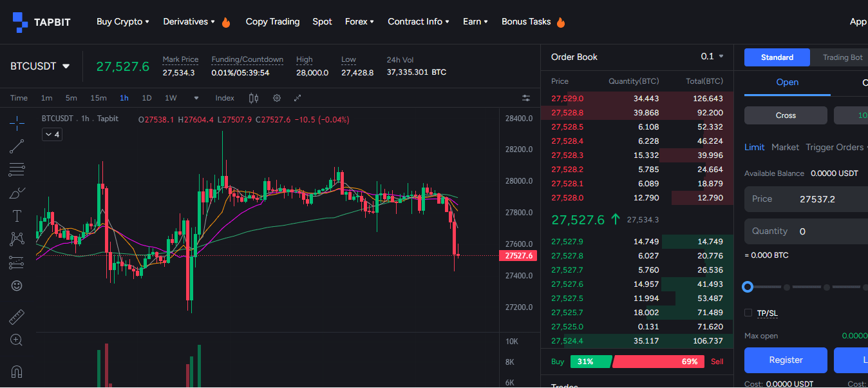Switch chart to Index price
This screenshot has height=388, width=868.
(x=225, y=98)
